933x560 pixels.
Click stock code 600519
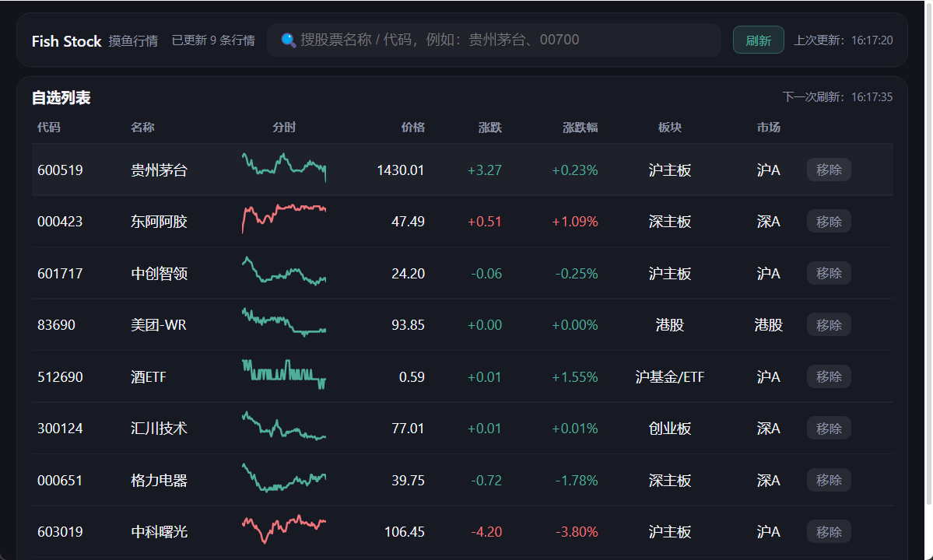[60, 170]
